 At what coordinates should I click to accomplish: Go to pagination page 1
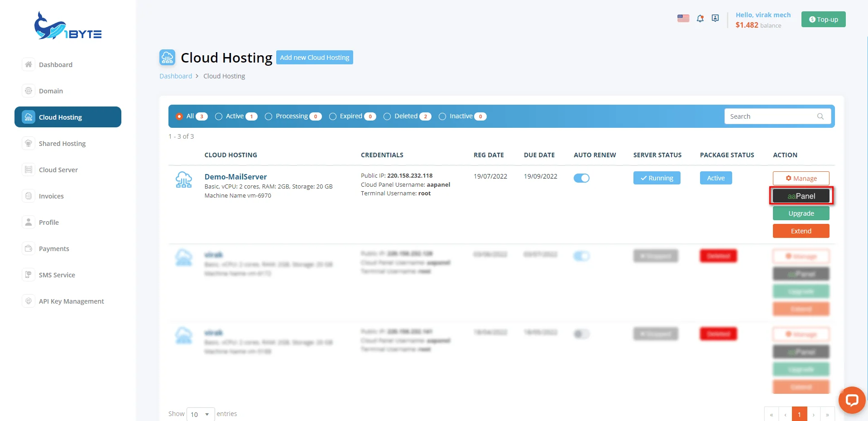799,414
